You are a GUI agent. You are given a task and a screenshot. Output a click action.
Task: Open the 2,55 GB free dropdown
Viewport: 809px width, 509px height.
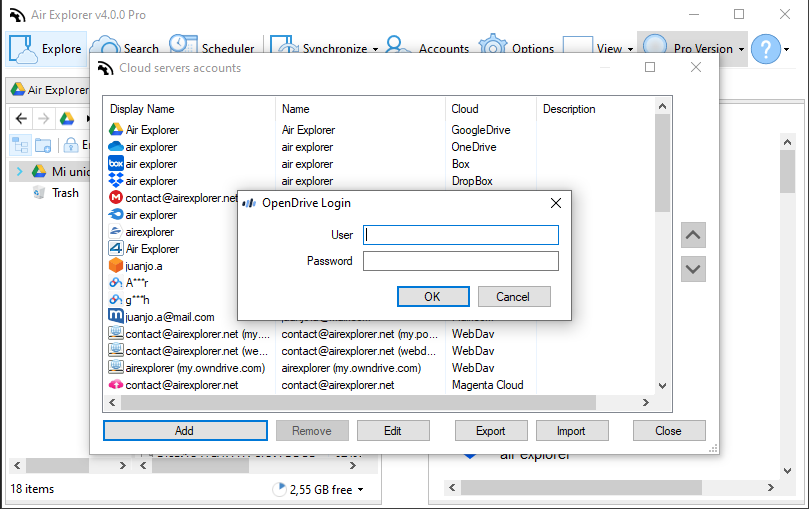tap(361, 489)
